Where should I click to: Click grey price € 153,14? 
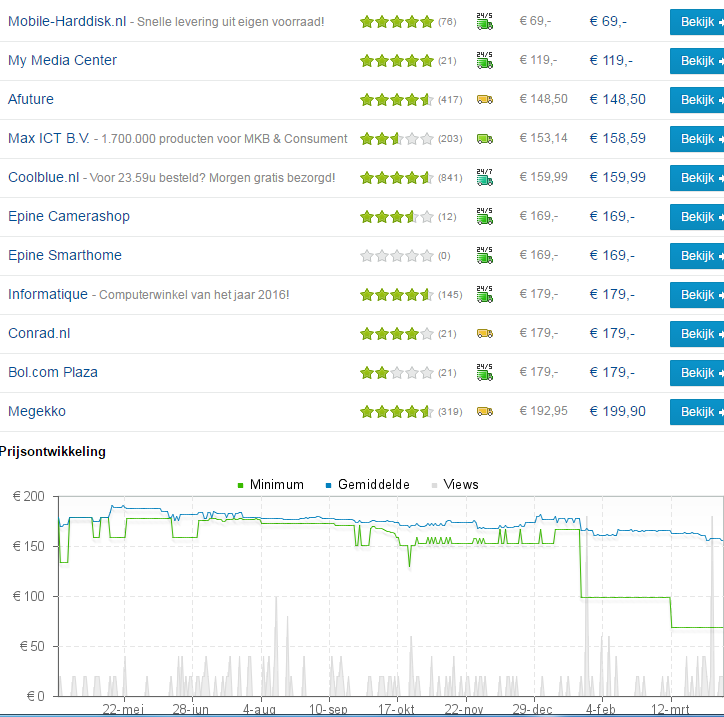543,138
